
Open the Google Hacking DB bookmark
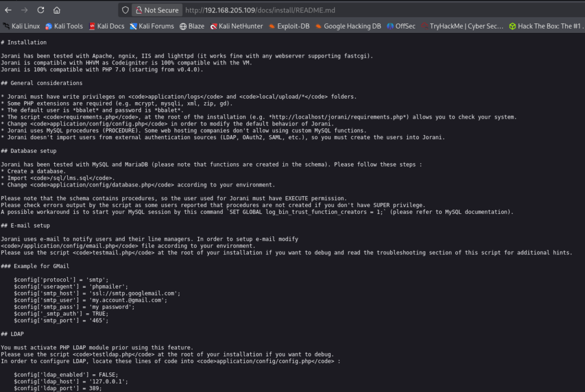pos(347,26)
